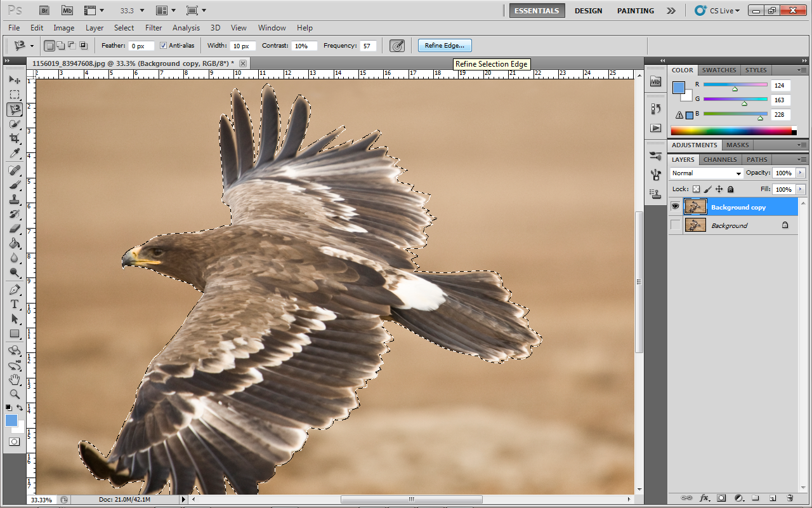Choose the Clone Stamp tool
The image size is (812, 508).
(x=15, y=199)
